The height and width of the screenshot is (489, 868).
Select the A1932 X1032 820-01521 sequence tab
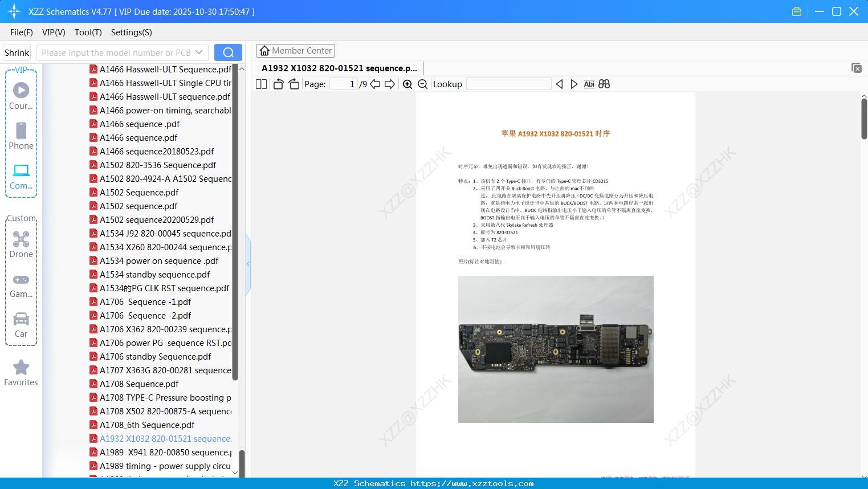point(340,68)
